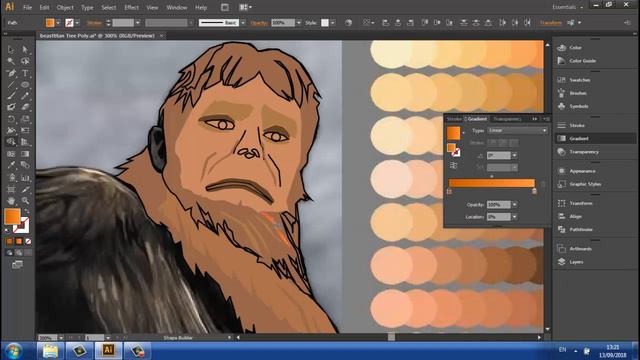This screenshot has height=360, width=640.
Task: Open Gradient panel stop Opacity dropdown
Action: 514,204
